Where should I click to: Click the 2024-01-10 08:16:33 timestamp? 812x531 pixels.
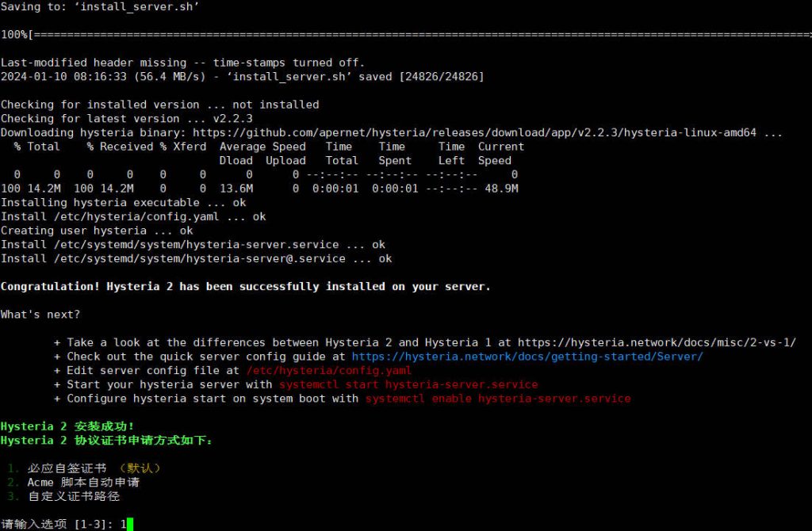(x=63, y=77)
